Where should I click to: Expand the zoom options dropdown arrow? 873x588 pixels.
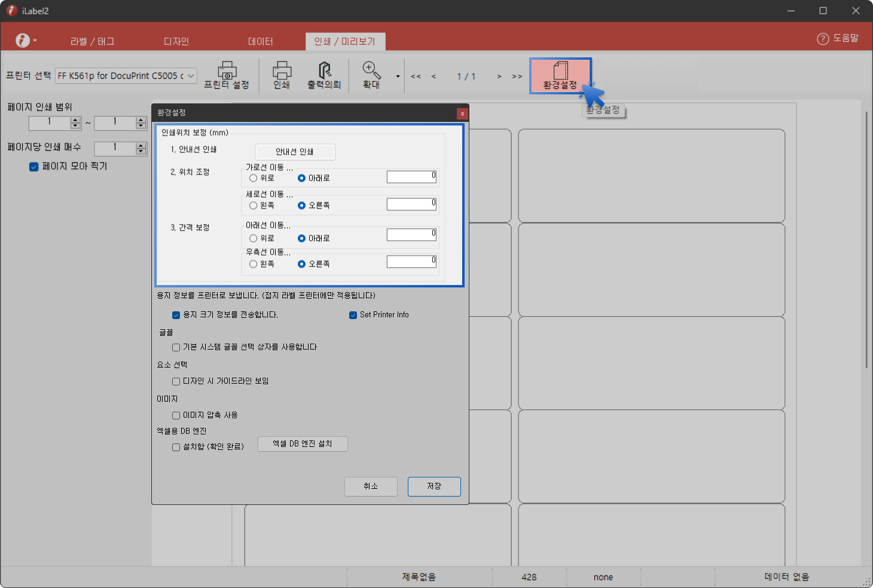pyautogui.click(x=398, y=76)
